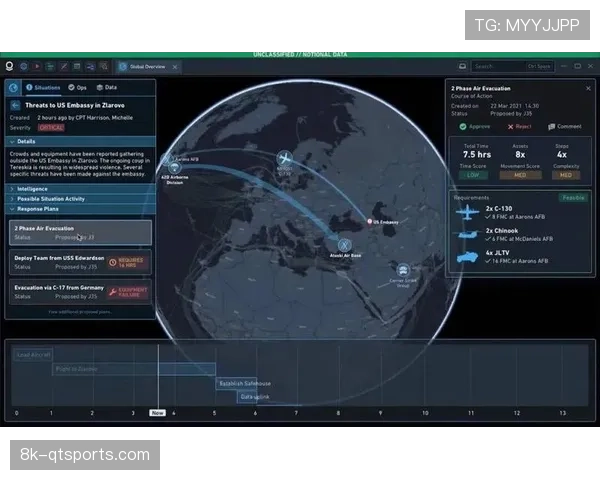Collapse the left panel with the round arrow
The image size is (600, 480).
[13, 88]
